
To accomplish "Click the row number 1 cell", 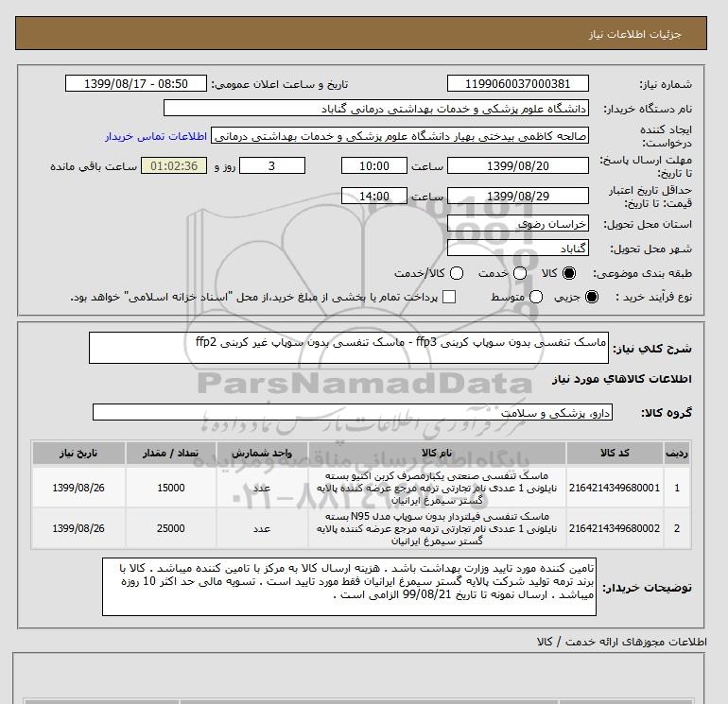I will (677, 488).
